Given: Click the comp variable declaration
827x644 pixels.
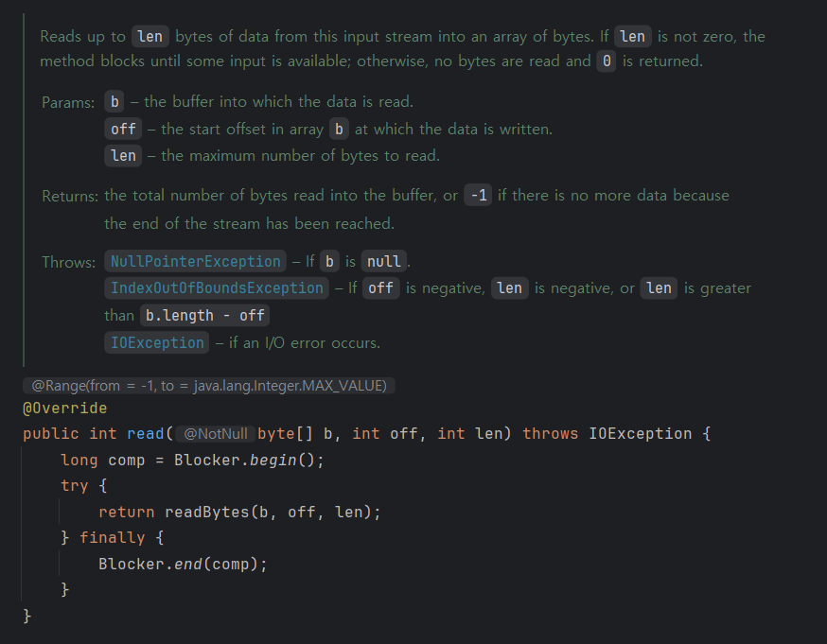Looking at the screenshot, I should pos(127,461).
